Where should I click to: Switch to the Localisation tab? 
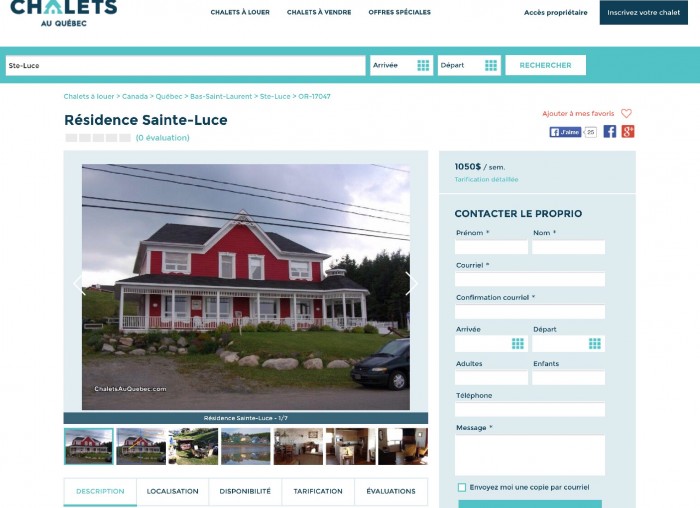tap(172, 491)
